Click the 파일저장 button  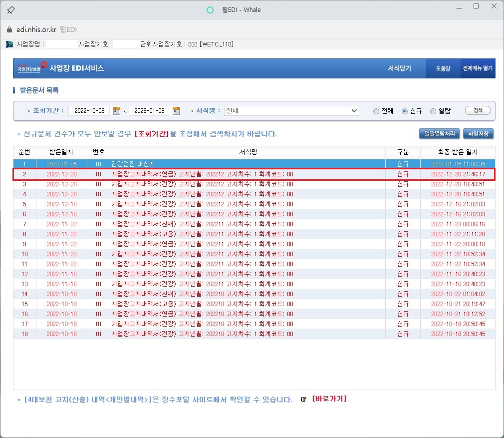tap(478, 134)
